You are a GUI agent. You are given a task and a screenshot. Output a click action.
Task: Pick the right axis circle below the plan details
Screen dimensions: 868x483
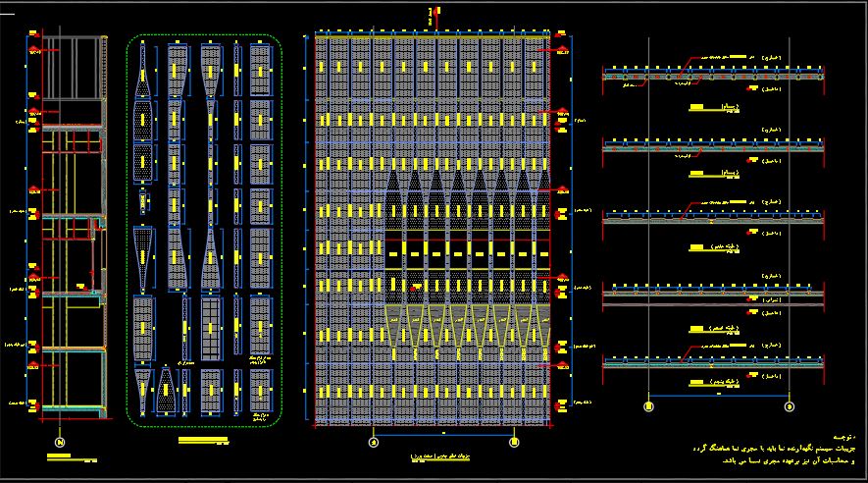tap(790, 406)
